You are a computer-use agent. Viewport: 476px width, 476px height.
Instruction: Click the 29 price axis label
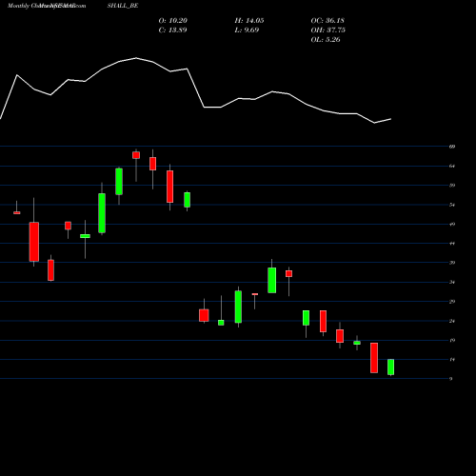point(452,302)
